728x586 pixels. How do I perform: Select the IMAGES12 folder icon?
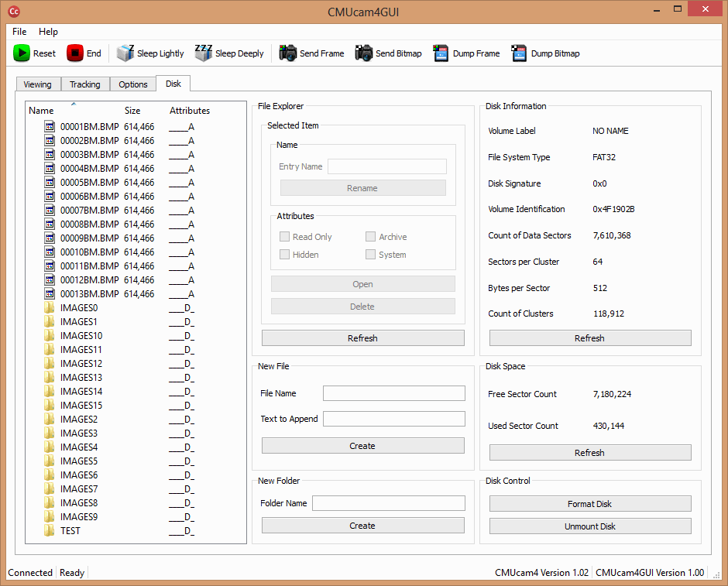[x=50, y=363]
